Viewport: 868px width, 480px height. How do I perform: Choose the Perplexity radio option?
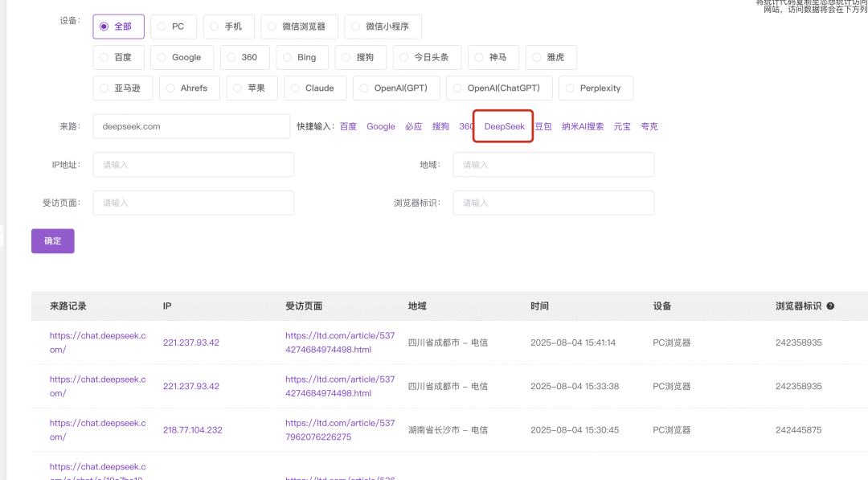tap(596, 88)
